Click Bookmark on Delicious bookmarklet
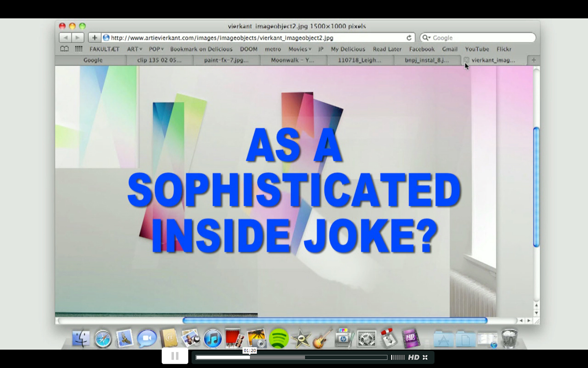Image resolution: width=588 pixels, height=368 pixels. pyautogui.click(x=201, y=49)
